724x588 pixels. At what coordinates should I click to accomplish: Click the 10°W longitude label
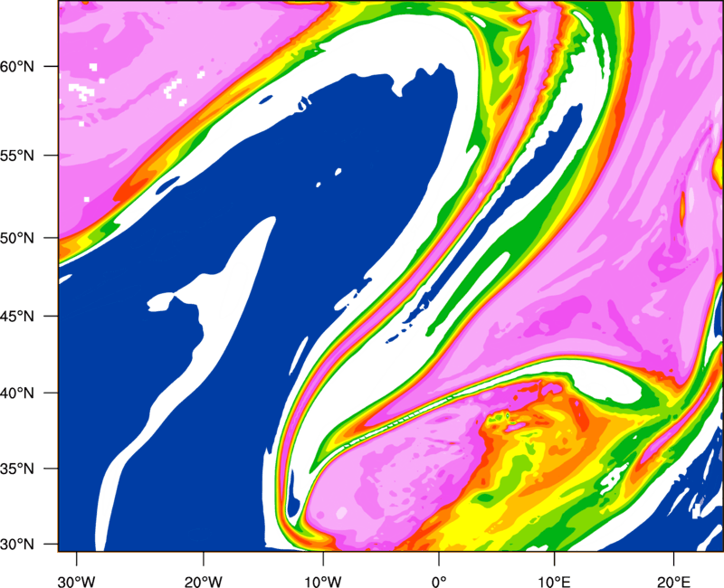coord(323,582)
